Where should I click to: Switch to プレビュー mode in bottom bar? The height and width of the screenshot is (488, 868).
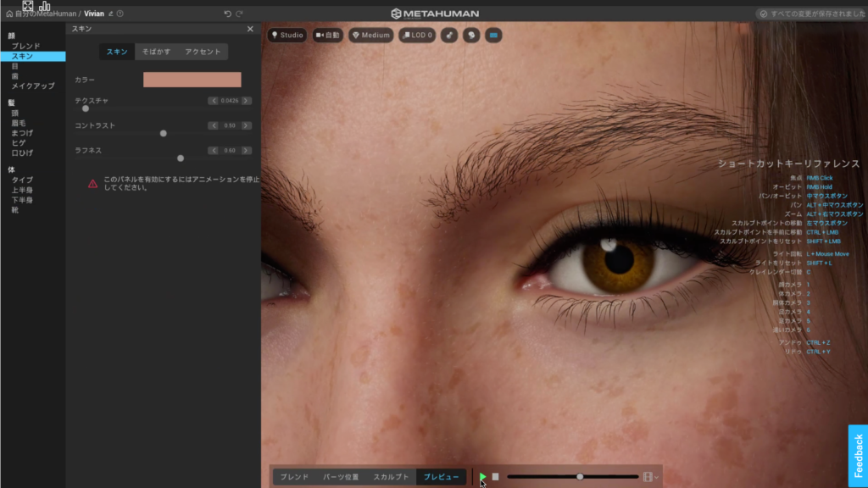[441, 476]
